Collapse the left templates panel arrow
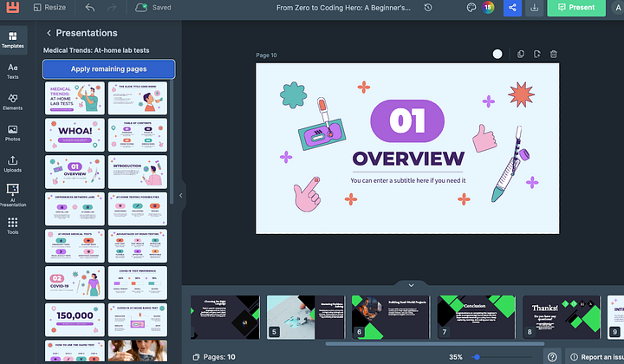This screenshot has height=364, width=624. (x=180, y=195)
